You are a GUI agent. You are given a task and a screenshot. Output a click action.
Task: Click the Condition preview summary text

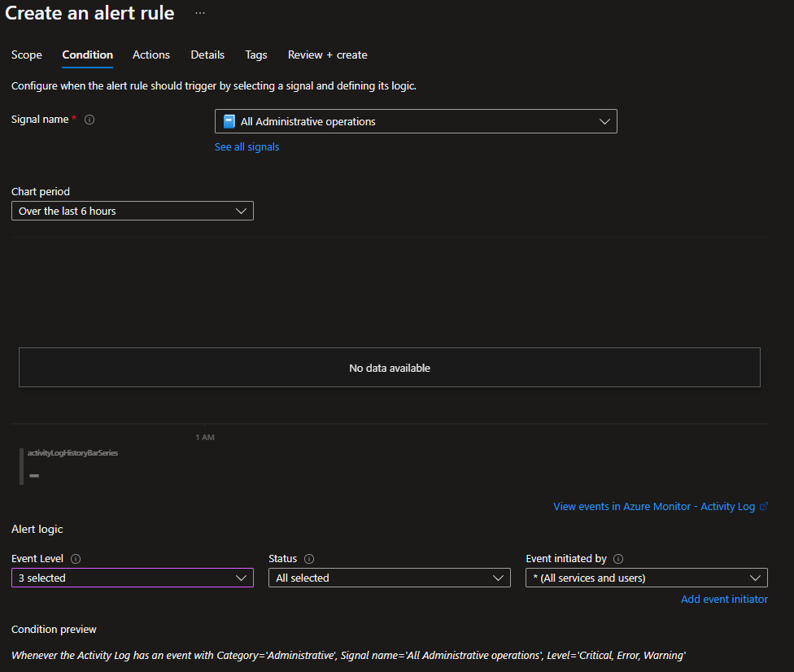[348, 655]
